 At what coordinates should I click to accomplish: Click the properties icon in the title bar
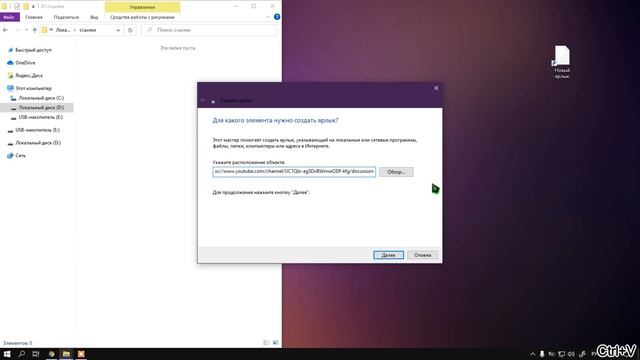click(17, 7)
